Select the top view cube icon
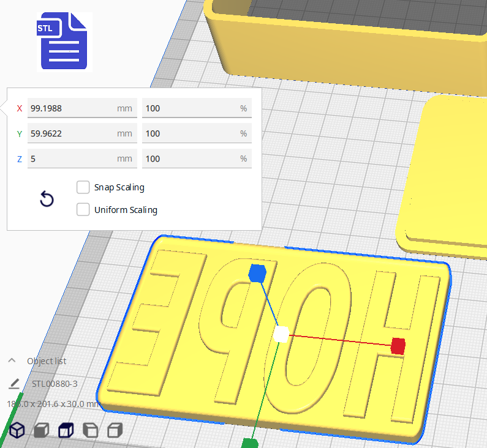The height and width of the screenshot is (448, 487). 66,430
